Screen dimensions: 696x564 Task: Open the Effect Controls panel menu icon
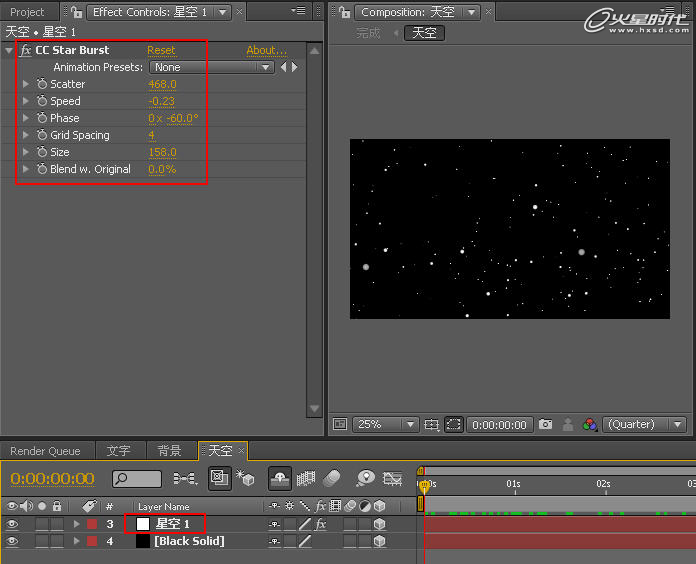pyautogui.click(x=299, y=11)
